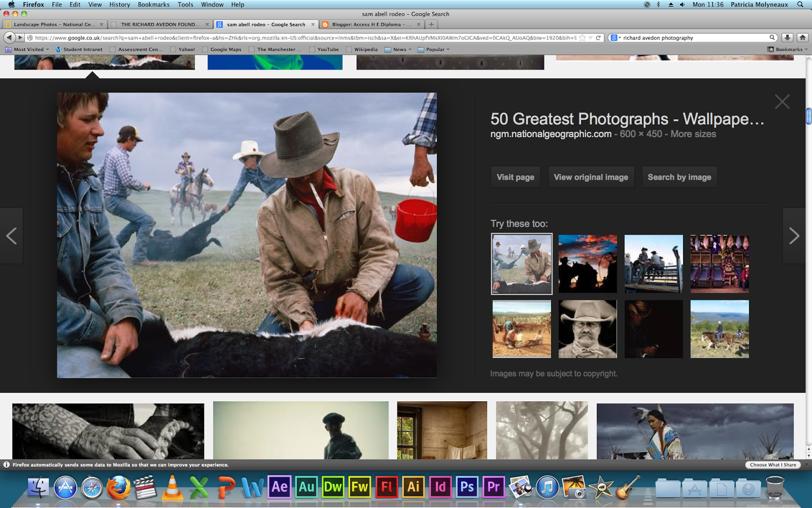812x508 pixels.
Task: Launch Adobe Flash from the Dock
Action: click(387, 487)
